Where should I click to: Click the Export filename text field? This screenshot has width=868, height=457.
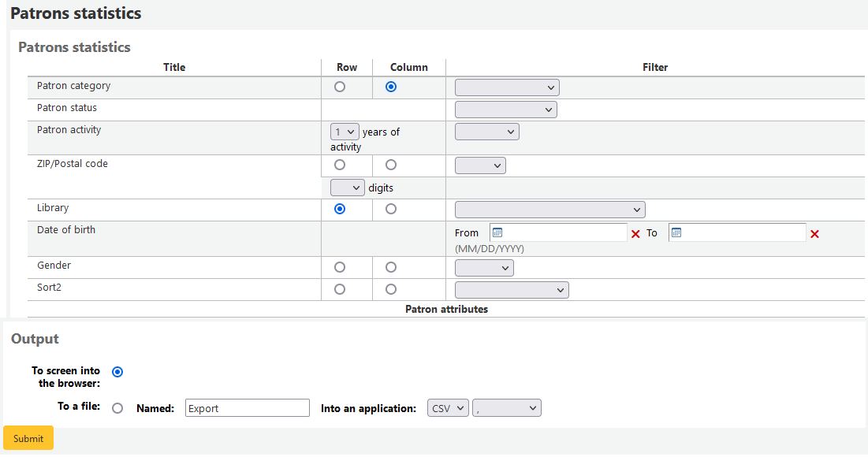(x=247, y=407)
